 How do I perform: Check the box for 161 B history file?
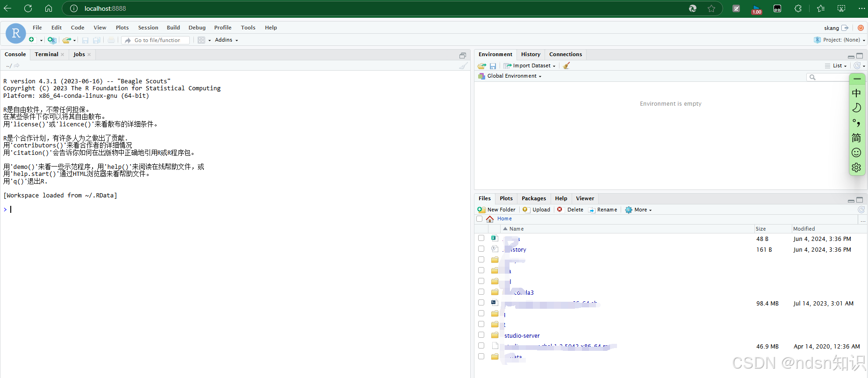[481, 249]
